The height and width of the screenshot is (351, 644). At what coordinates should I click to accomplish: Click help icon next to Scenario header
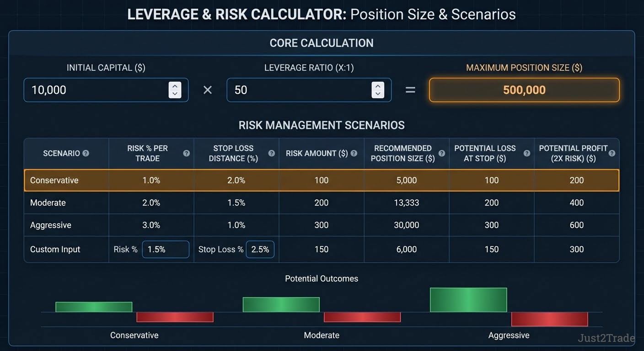86,154
